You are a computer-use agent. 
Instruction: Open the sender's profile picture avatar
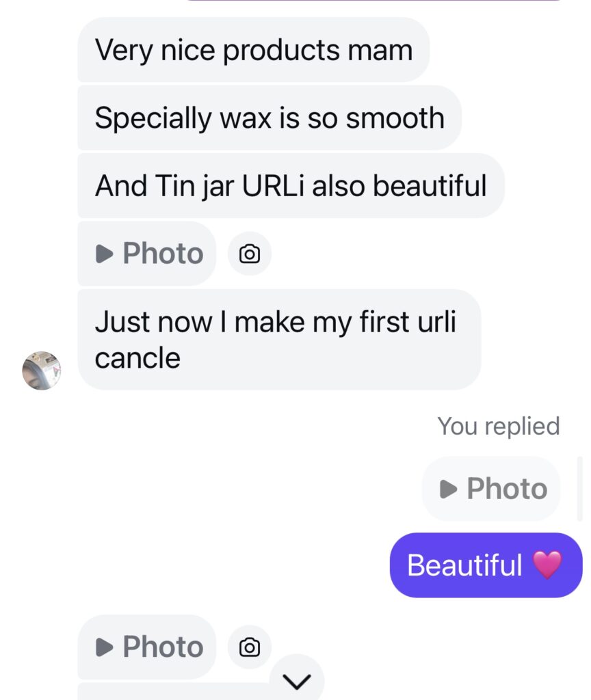(x=42, y=371)
